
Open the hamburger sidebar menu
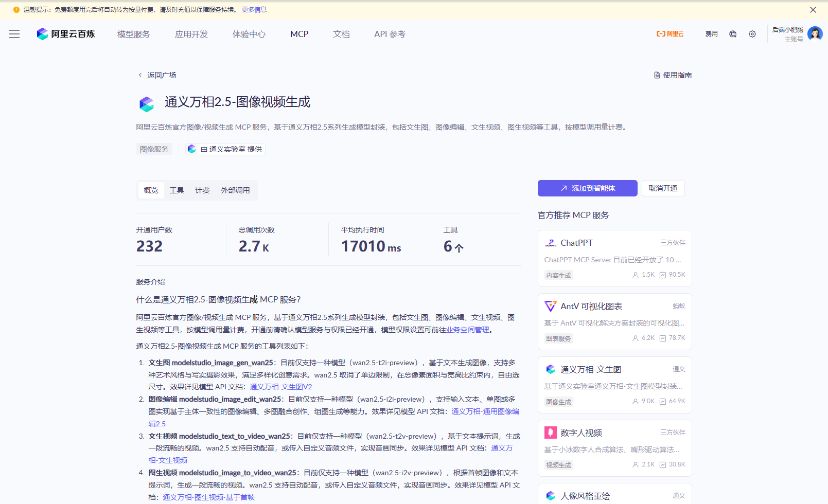[x=14, y=34]
